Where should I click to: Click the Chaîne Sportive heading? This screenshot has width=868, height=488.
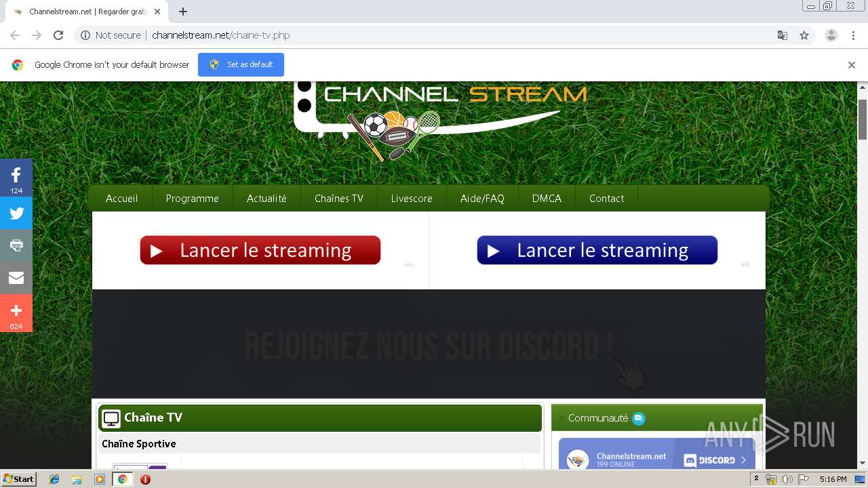coord(139,444)
